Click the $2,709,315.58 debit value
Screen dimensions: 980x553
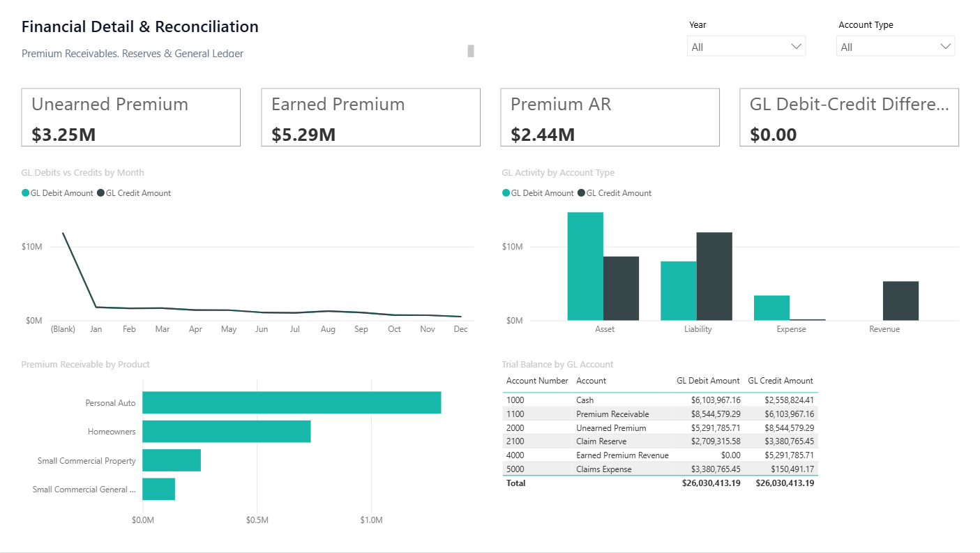[x=716, y=441]
